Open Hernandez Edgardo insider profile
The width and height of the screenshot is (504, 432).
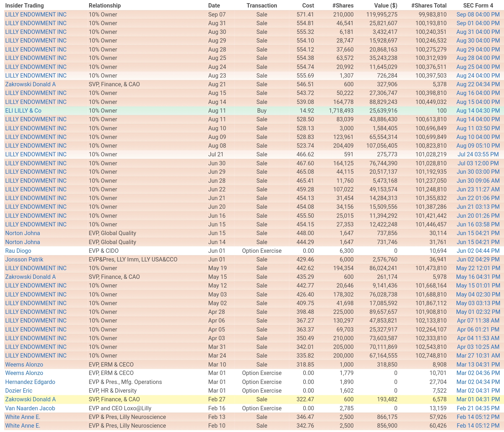coord(30,382)
